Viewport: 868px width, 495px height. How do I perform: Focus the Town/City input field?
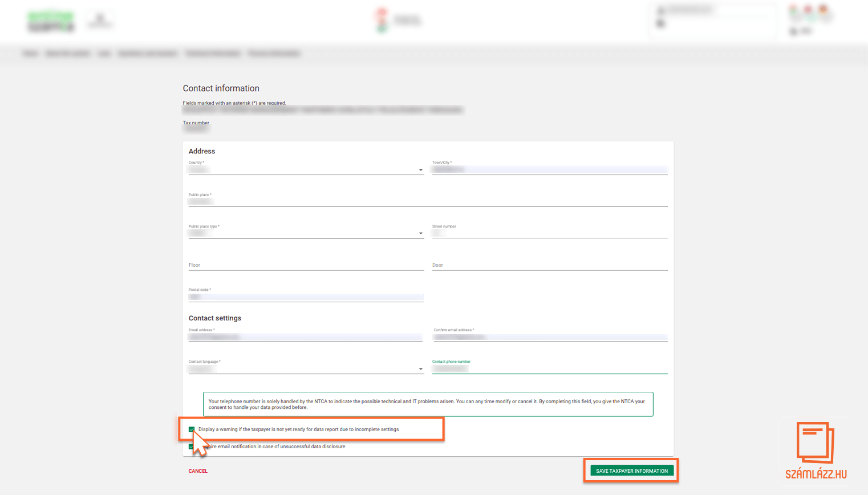549,170
